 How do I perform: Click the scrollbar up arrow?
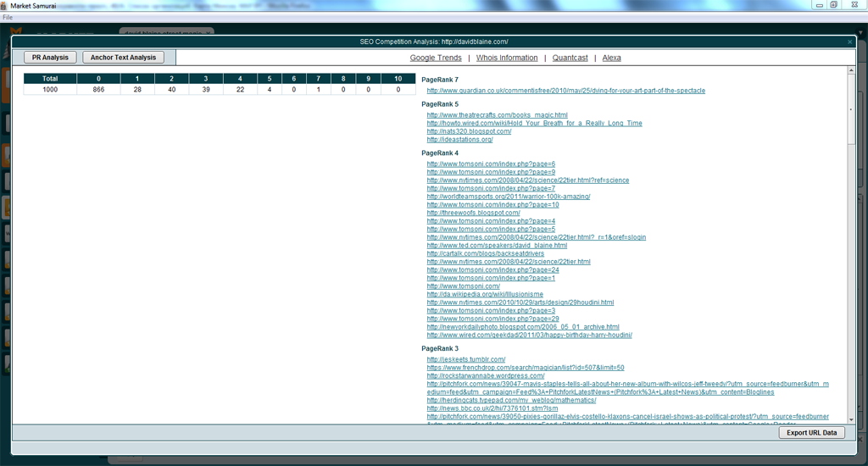[851, 71]
